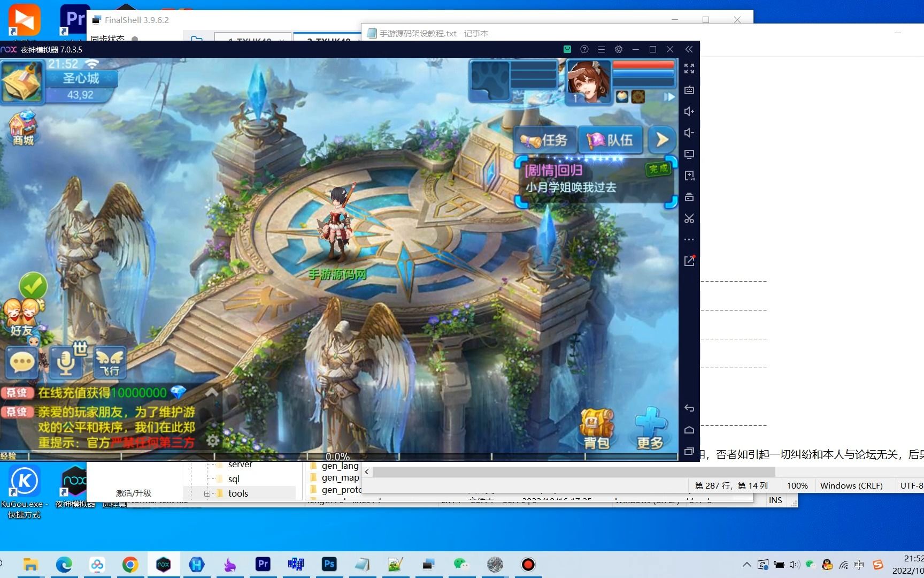Click the green checkmark icon above 好友
This screenshot has height=578, width=924.
coord(33,286)
